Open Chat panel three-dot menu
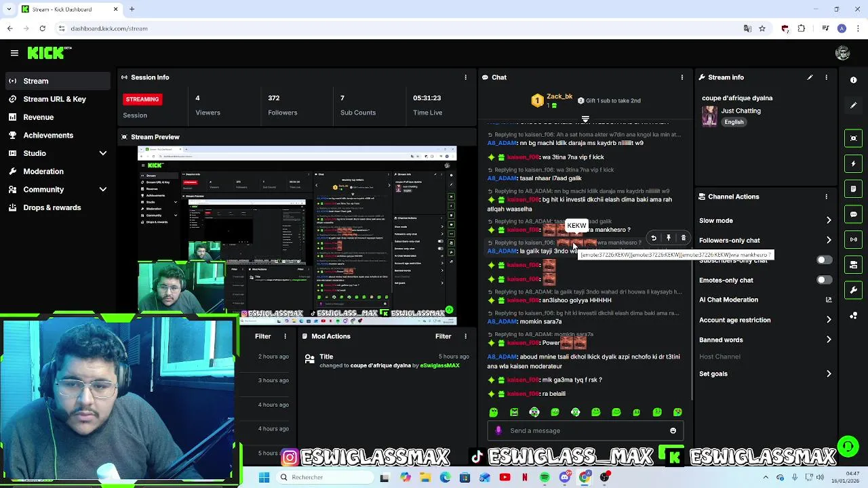This screenshot has width=868, height=488. [x=682, y=77]
